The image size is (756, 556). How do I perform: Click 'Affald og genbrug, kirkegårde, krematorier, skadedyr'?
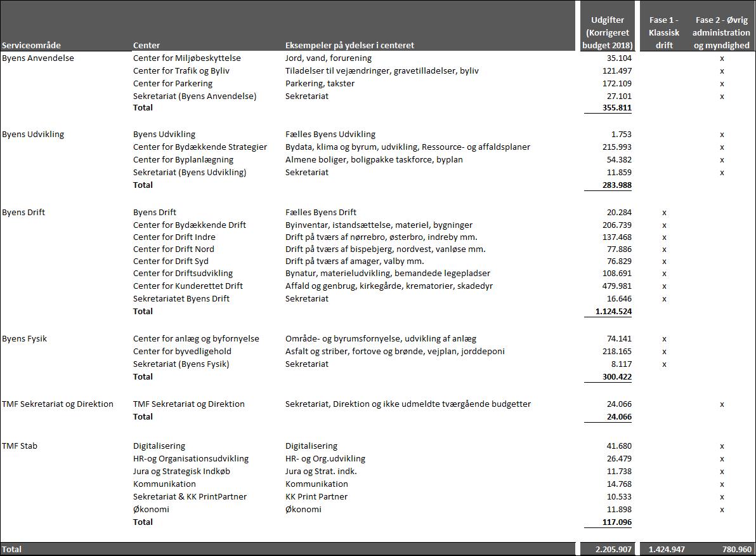tap(389, 286)
